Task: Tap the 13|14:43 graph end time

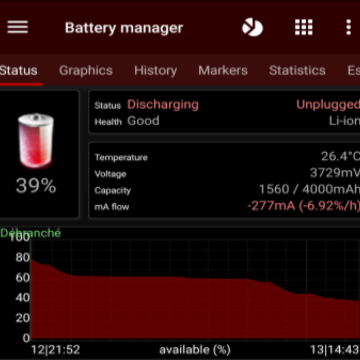Action: coord(335,350)
